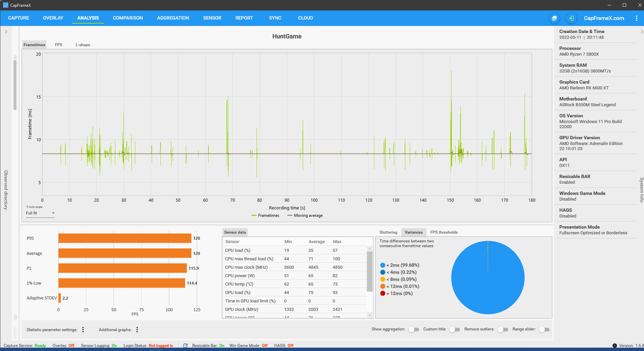Show the Stuttering tab
The width and height of the screenshot is (644, 351).
pyautogui.click(x=388, y=232)
